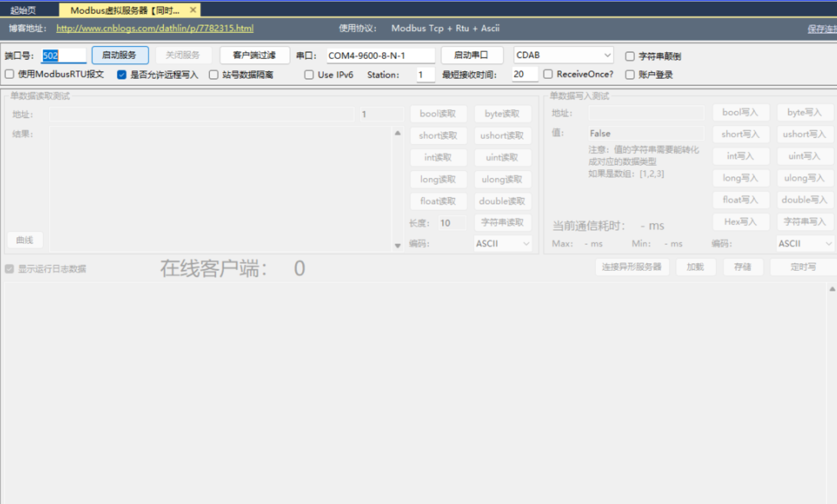Click the 加载 load button
Image resolution: width=837 pixels, height=504 pixels.
click(x=695, y=267)
